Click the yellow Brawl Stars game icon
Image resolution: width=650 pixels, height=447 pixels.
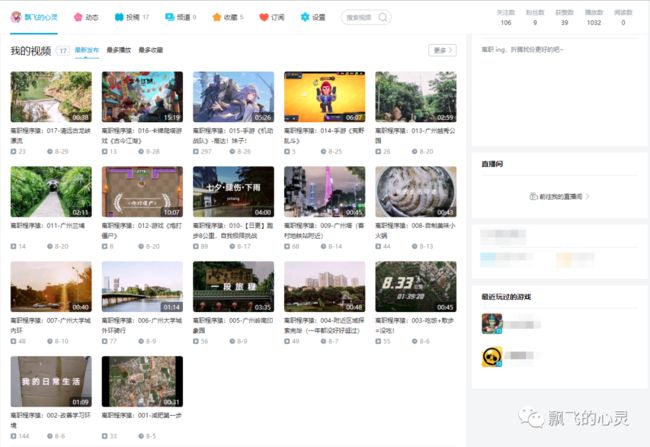click(492, 357)
